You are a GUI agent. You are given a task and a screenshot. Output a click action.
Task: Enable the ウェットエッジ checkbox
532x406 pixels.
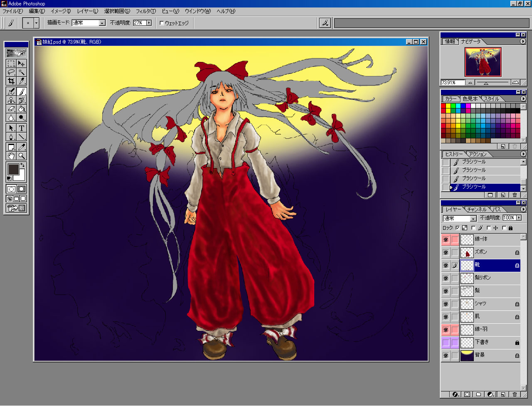162,23
